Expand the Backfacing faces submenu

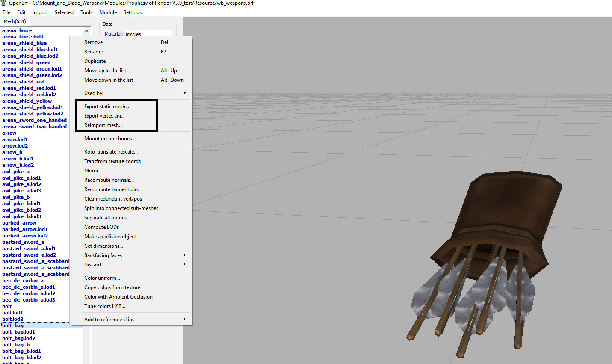click(131, 255)
